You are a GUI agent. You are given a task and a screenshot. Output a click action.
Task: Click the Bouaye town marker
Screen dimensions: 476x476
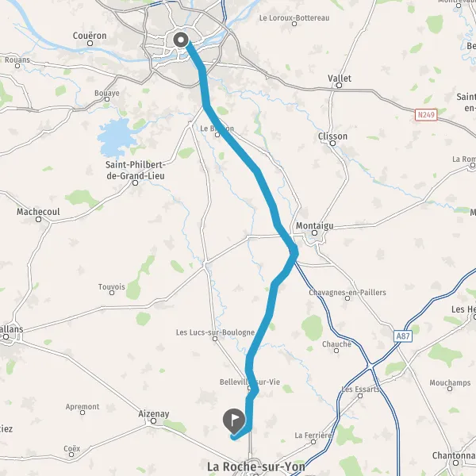coord(107,99)
